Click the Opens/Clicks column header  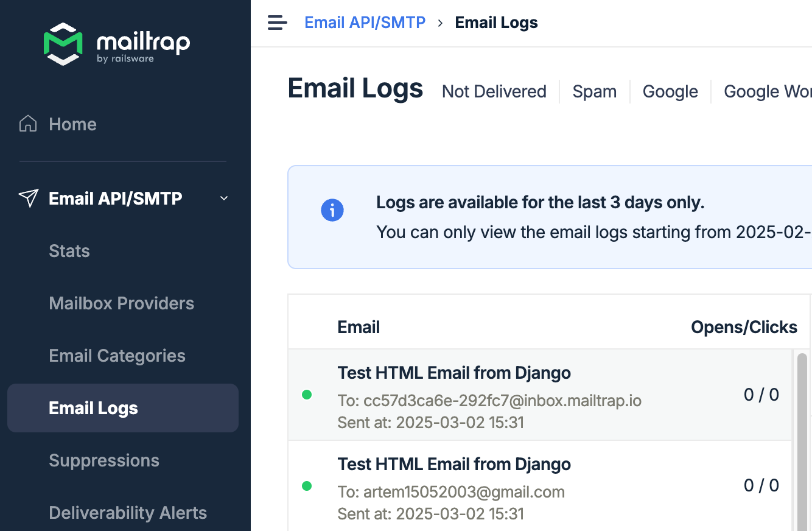click(744, 327)
